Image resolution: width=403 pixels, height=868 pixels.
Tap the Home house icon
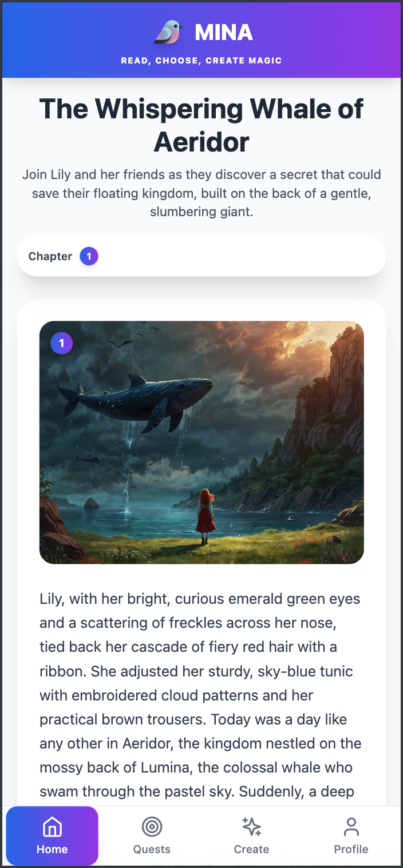click(52, 827)
